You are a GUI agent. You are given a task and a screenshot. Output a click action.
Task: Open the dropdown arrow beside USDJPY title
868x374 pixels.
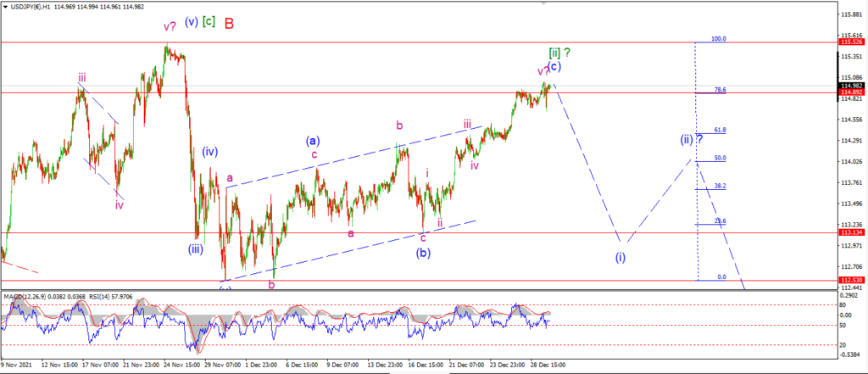coord(6,7)
